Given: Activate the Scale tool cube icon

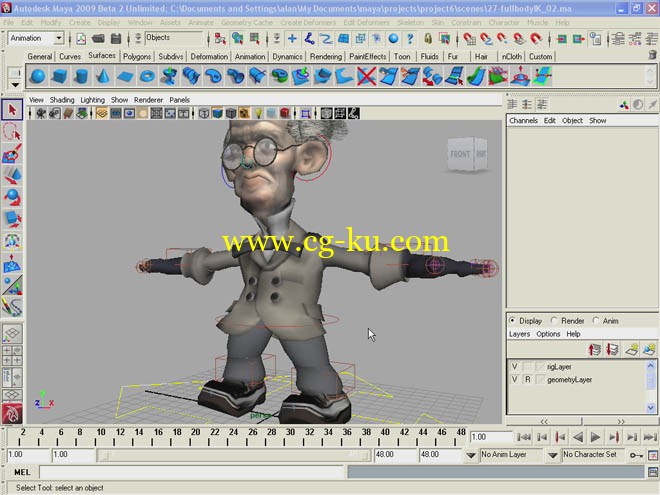Looking at the screenshot, I should [x=12, y=219].
